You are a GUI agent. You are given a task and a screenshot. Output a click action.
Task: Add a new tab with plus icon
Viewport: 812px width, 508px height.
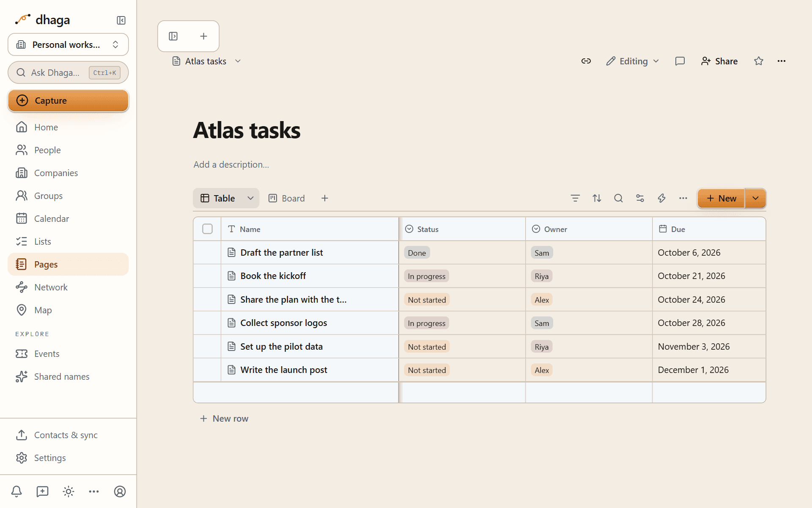pos(203,36)
